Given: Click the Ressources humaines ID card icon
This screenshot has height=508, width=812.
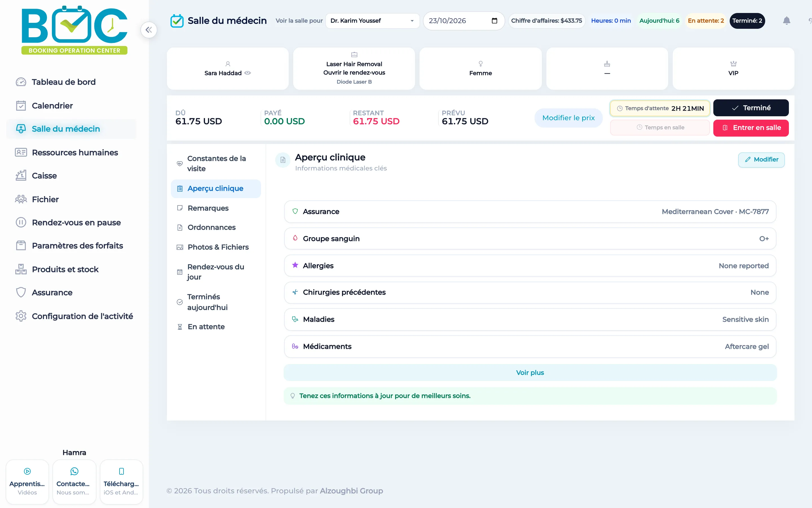Looking at the screenshot, I should (21, 152).
